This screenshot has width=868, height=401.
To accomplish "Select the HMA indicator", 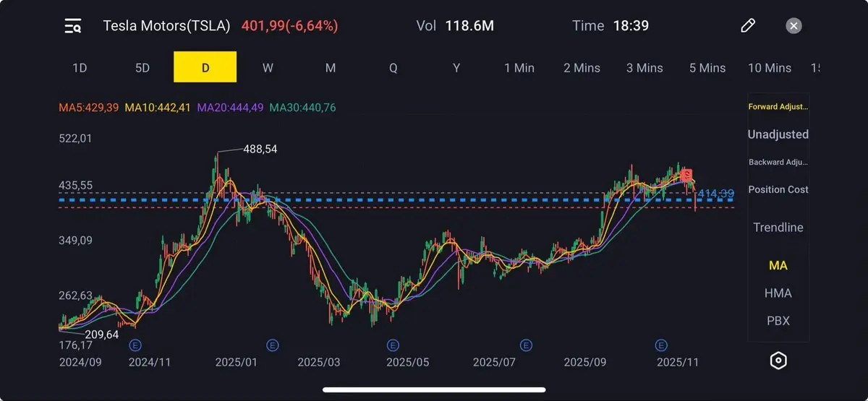I will coord(778,293).
